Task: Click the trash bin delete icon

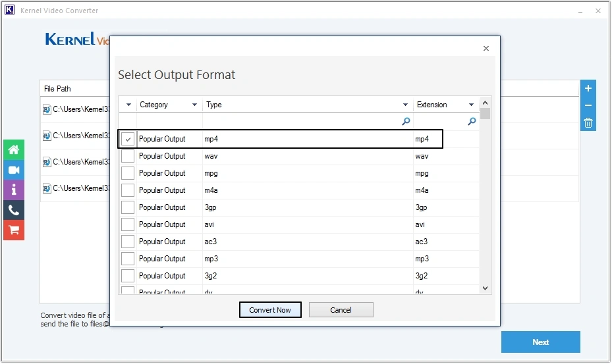Action: click(588, 122)
